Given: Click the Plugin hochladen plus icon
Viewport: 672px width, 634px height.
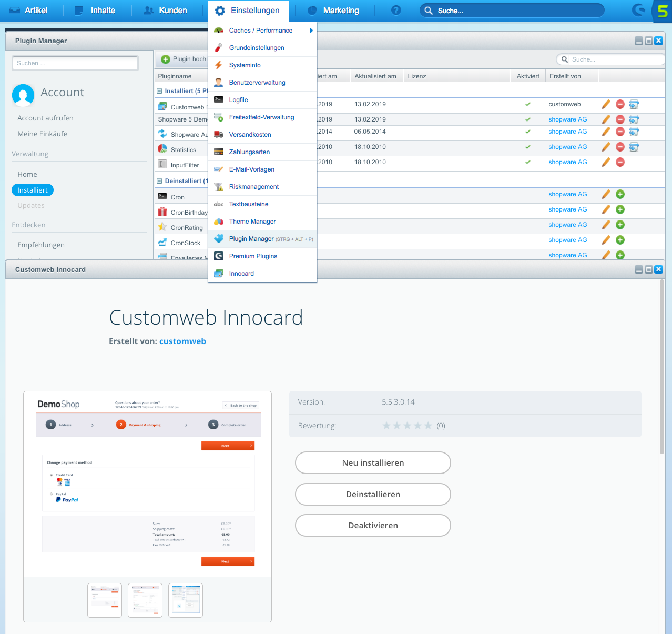Looking at the screenshot, I should 165,59.
